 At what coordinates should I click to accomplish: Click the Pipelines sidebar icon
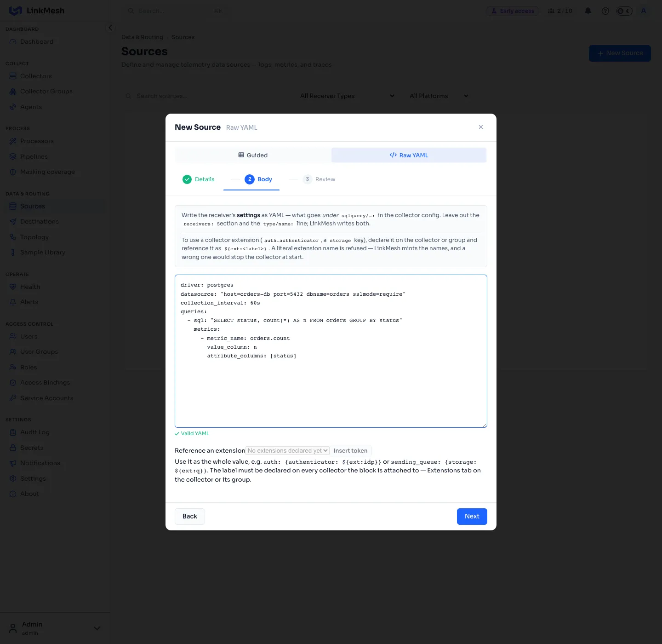[13, 156]
